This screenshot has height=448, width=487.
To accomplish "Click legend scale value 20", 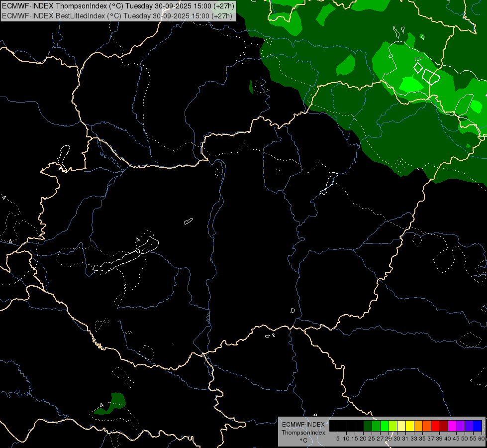I will click(x=364, y=439).
